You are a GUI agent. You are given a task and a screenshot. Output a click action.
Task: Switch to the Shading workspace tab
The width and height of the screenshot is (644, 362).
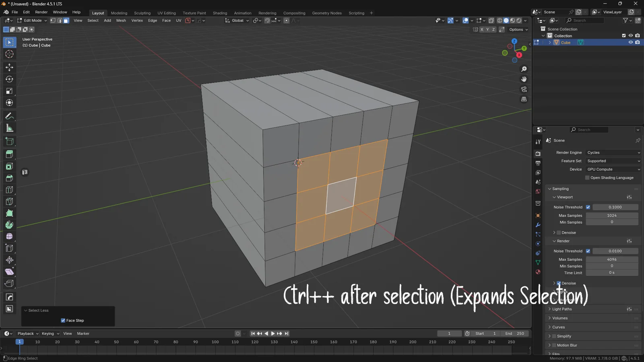(x=220, y=13)
